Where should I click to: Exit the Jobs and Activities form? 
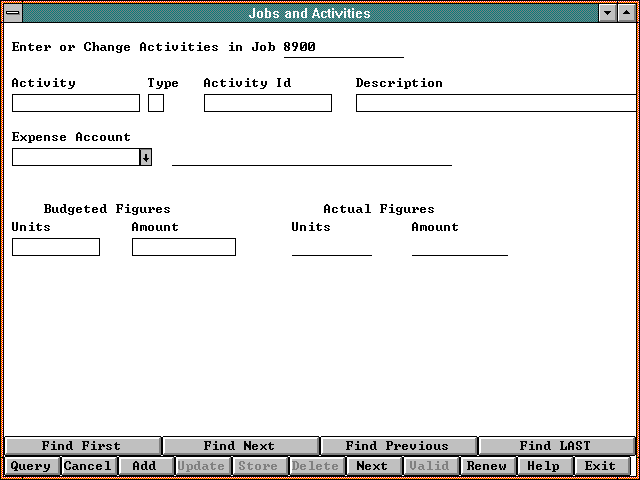[601, 466]
